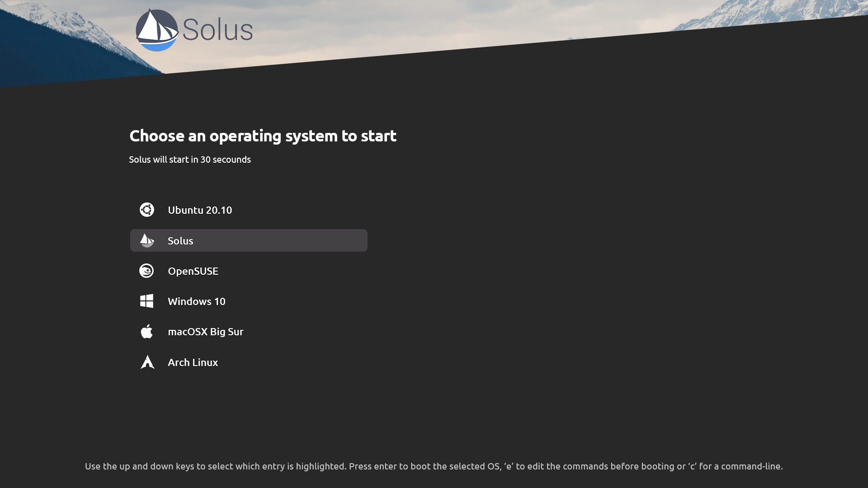Click the Arch Linux logo icon
The image size is (868, 488).
[147, 362]
